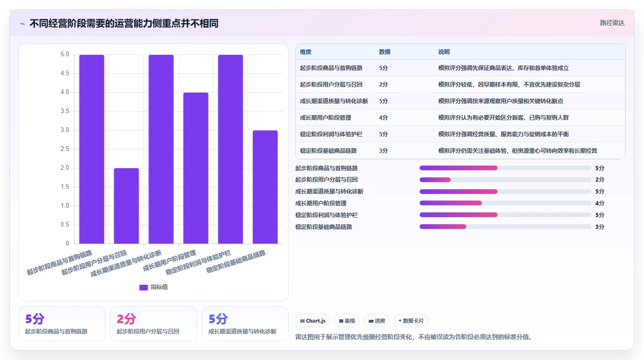Click the 成长期用户阶段管理 bar in chart
Viewport: 644px width, 360px height.
(196, 168)
